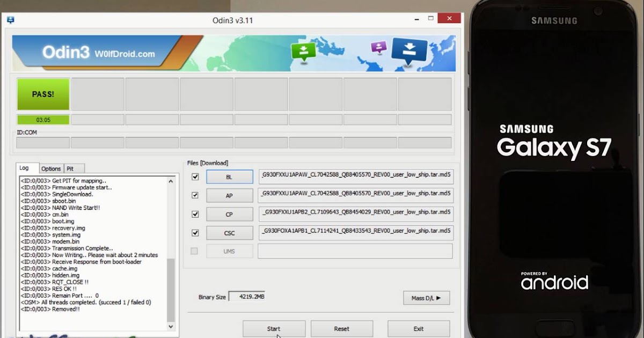Image resolution: width=644 pixels, height=338 pixels.
Task: Click the CP file browse button
Action: (229, 215)
